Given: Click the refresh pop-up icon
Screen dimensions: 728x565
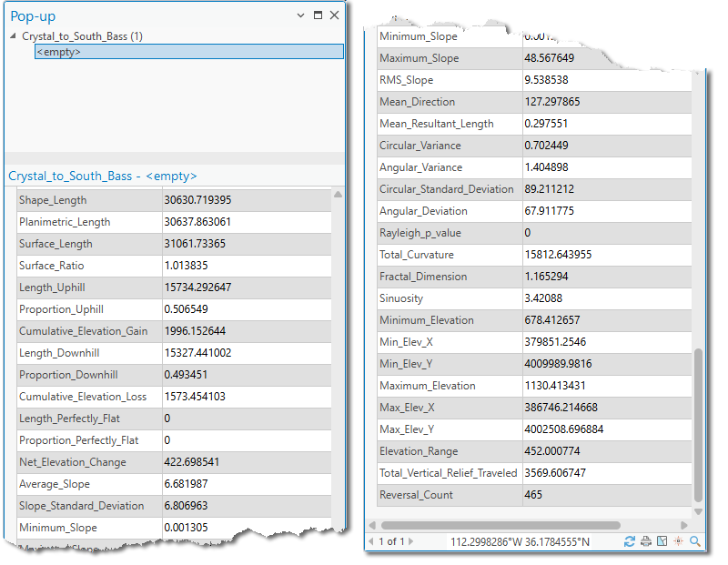Looking at the screenshot, I should [x=630, y=541].
